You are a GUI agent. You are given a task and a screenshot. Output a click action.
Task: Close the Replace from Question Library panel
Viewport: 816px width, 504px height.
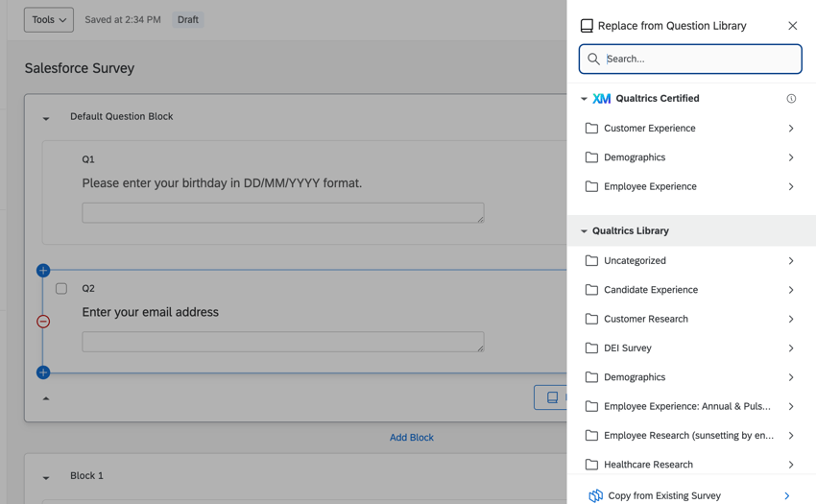tap(792, 26)
